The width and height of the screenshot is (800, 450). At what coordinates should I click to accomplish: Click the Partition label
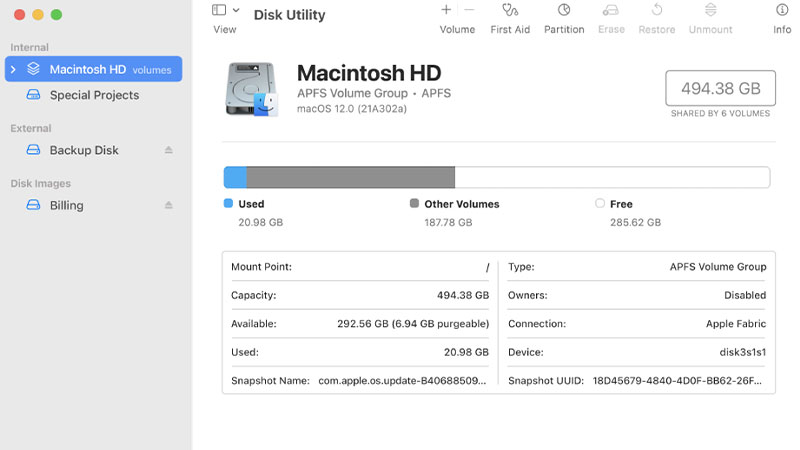pos(564,30)
